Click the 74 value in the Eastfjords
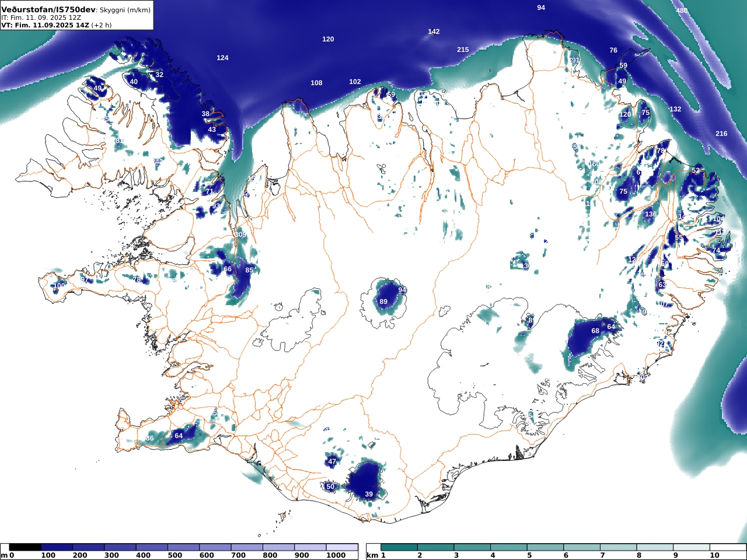 [716, 250]
